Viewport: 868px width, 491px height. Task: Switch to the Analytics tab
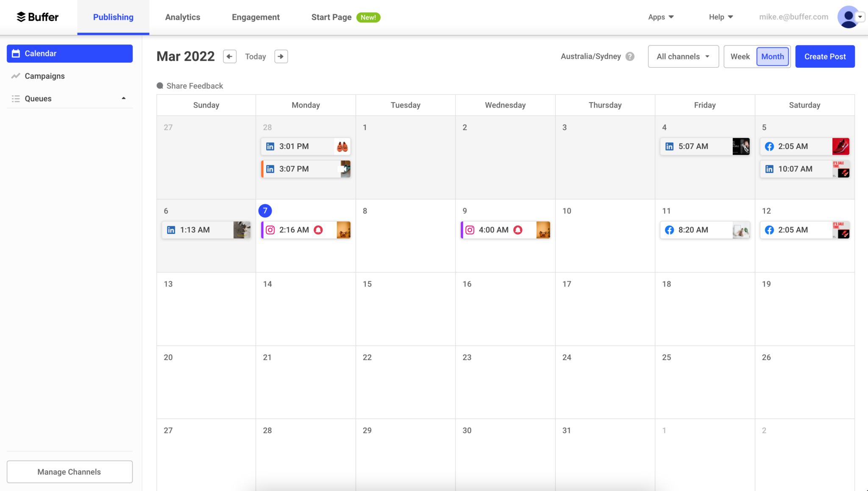coord(183,17)
